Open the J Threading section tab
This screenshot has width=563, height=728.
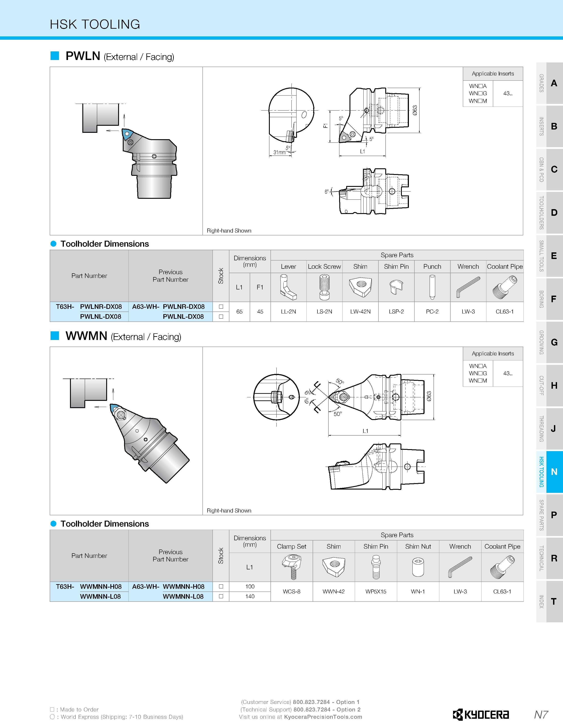tap(549, 429)
